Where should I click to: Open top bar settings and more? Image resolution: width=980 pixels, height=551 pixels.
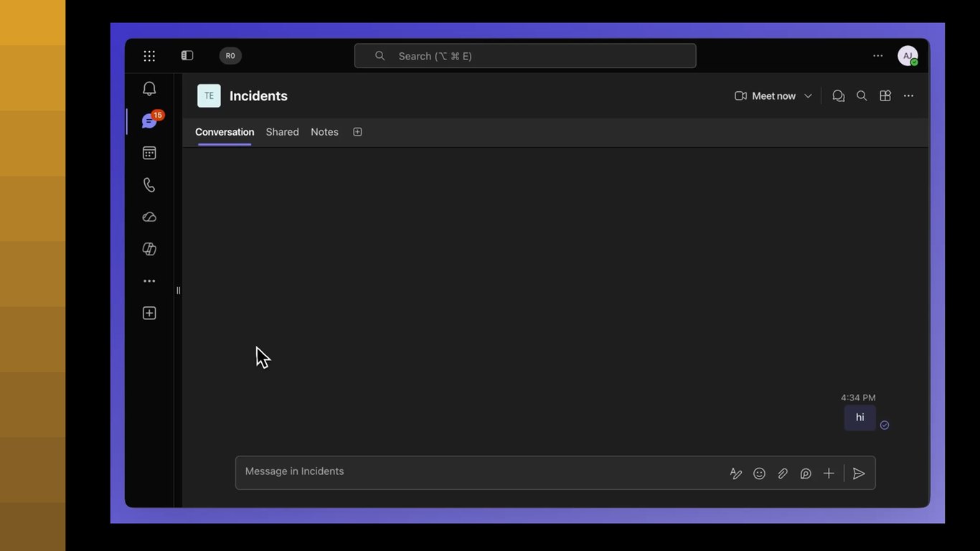(877, 56)
